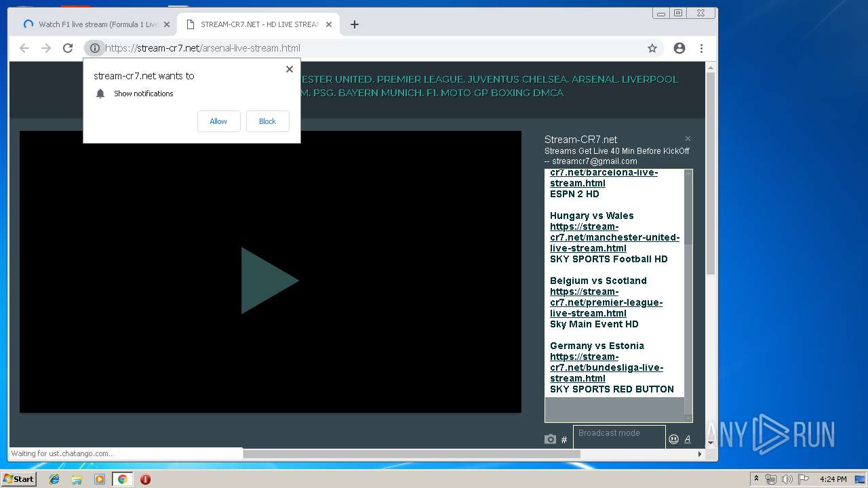
Task: Open chat text formatting option
Action: [x=687, y=439]
